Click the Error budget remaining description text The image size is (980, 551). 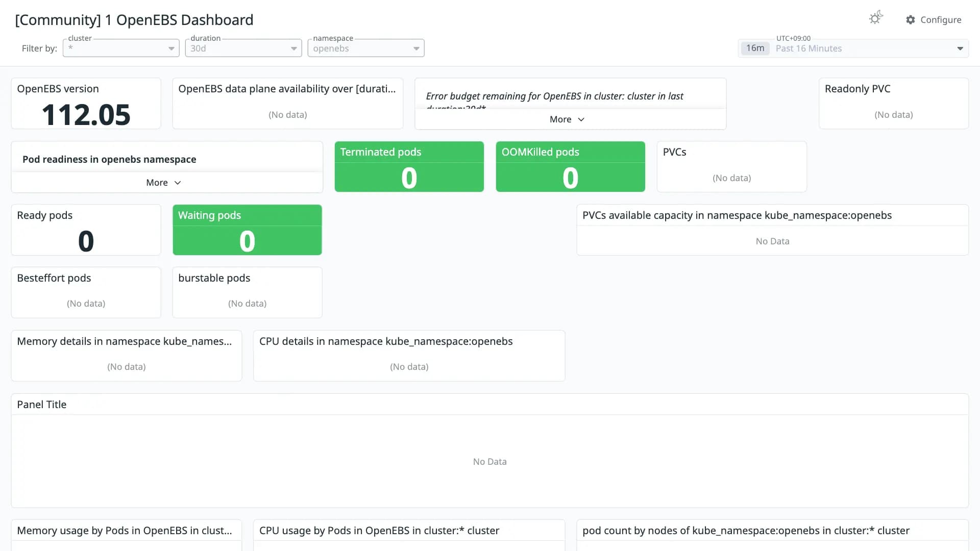coord(554,100)
